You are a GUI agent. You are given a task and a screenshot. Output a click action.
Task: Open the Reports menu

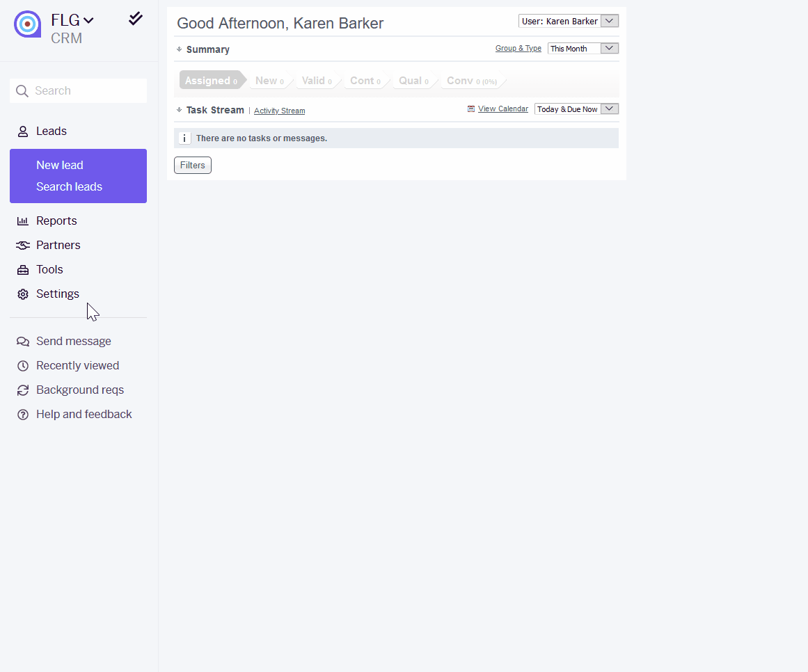[x=56, y=221]
